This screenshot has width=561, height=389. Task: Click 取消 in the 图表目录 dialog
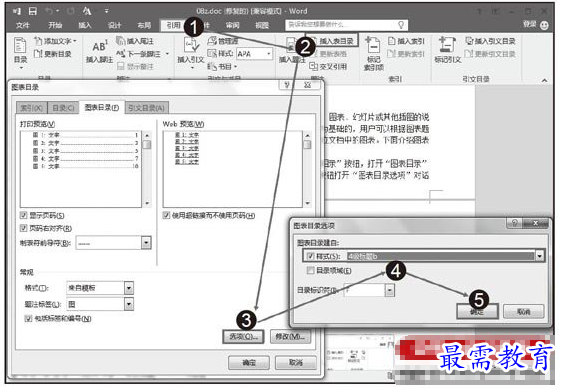point(296,363)
